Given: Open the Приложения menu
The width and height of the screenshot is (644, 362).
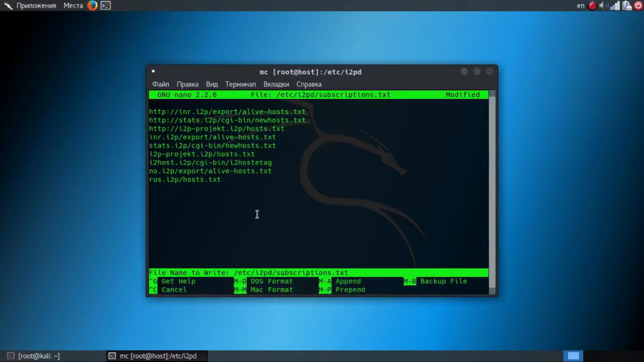Looking at the screenshot, I should (36, 6).
